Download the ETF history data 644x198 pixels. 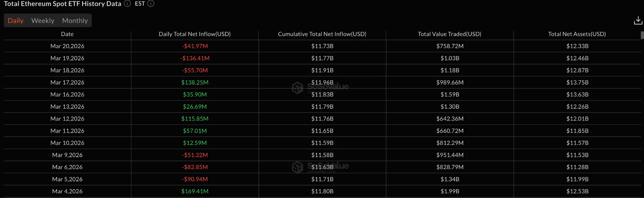tap(638, 20)
